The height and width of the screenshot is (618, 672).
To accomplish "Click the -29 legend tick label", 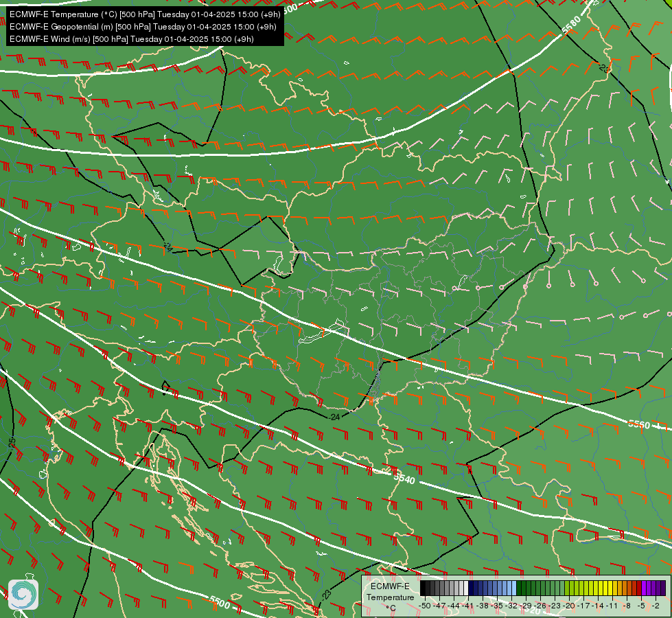I will tap(526, 606).
